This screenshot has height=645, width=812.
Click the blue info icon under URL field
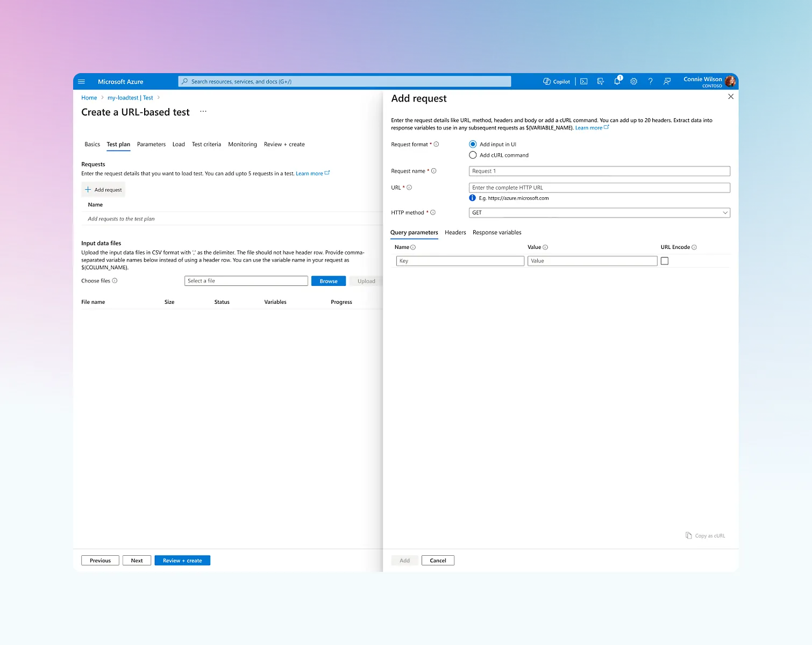[473, 198]
